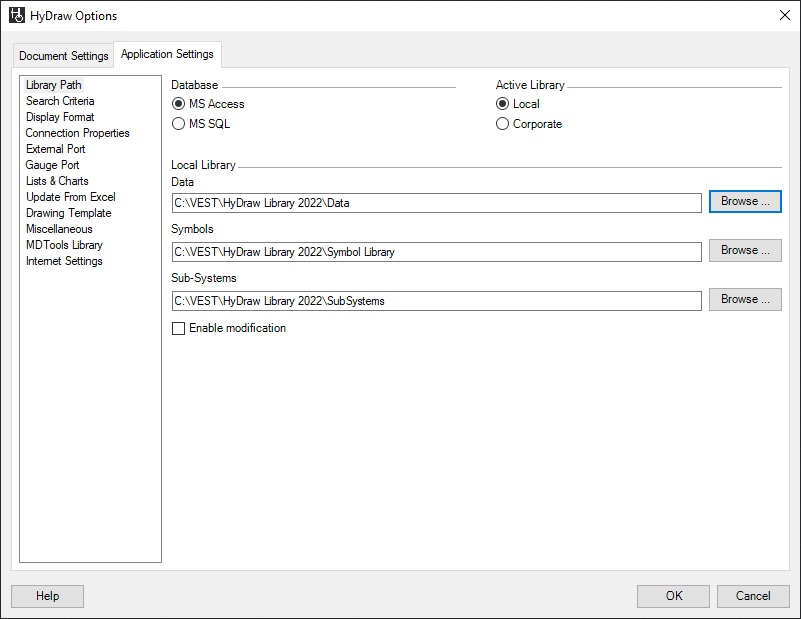
Task: Switch to the Application Settings tab
Action: (166, 55)
